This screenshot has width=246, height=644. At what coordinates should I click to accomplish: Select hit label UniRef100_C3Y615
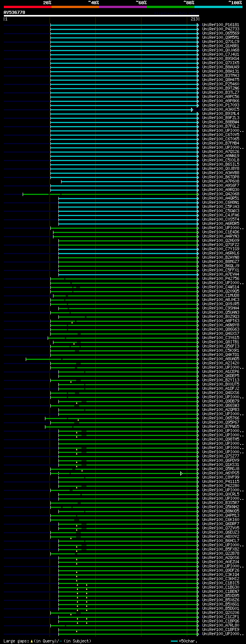coord(221,338)
